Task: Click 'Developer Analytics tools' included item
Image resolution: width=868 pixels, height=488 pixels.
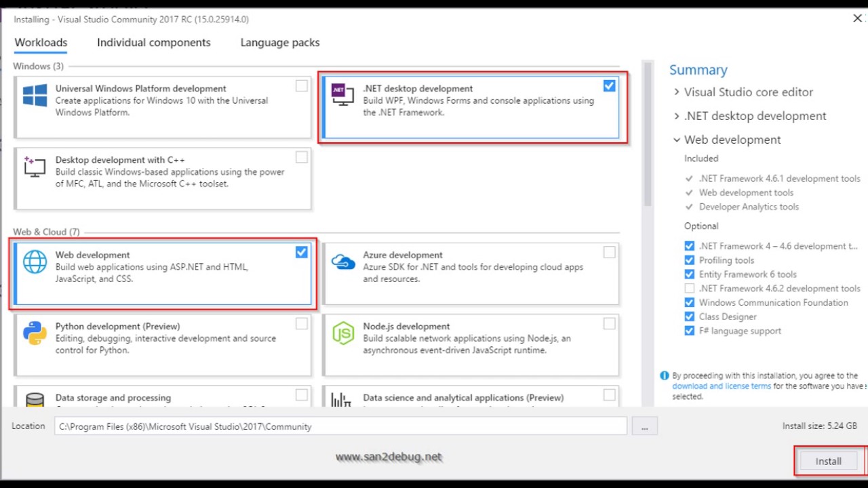Action: pyautogui.click(x=749, y=207)
